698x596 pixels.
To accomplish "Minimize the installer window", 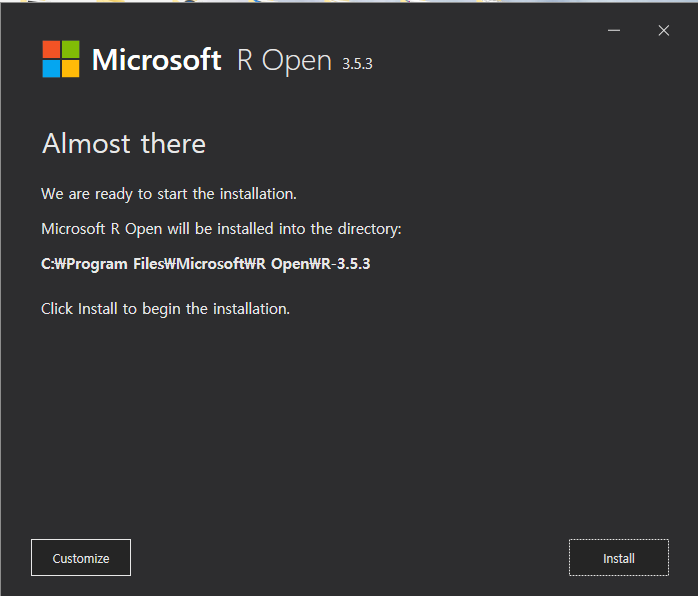I will (614, 30).
